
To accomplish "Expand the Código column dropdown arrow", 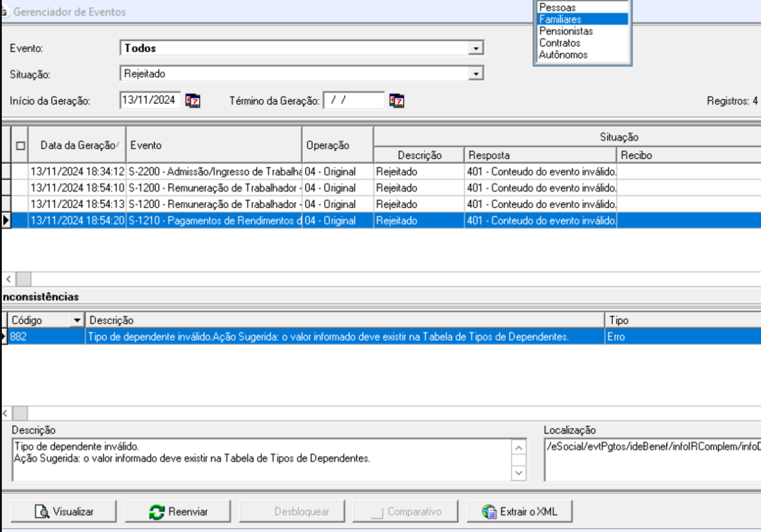I will [x=76, y=320].
